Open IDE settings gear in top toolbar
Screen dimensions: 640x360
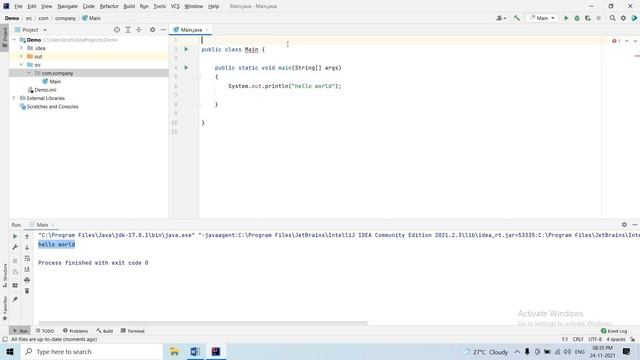pyautogui.click(x=623, y=18)
